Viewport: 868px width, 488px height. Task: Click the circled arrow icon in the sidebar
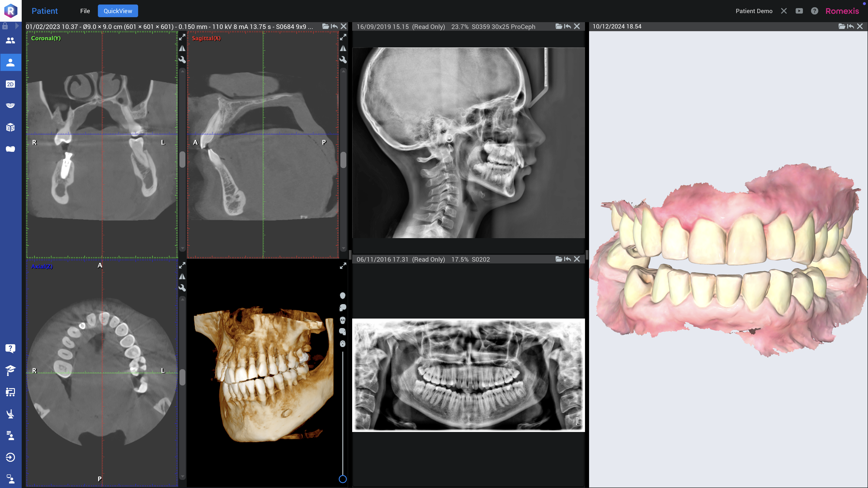point(10,457)
